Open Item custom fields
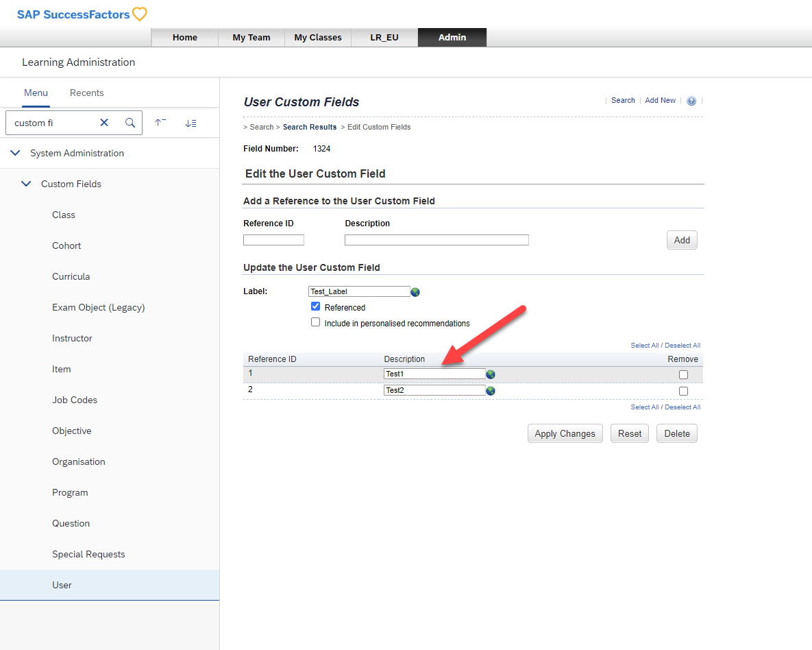Screen dimensions: 812x650 (61, 369)
